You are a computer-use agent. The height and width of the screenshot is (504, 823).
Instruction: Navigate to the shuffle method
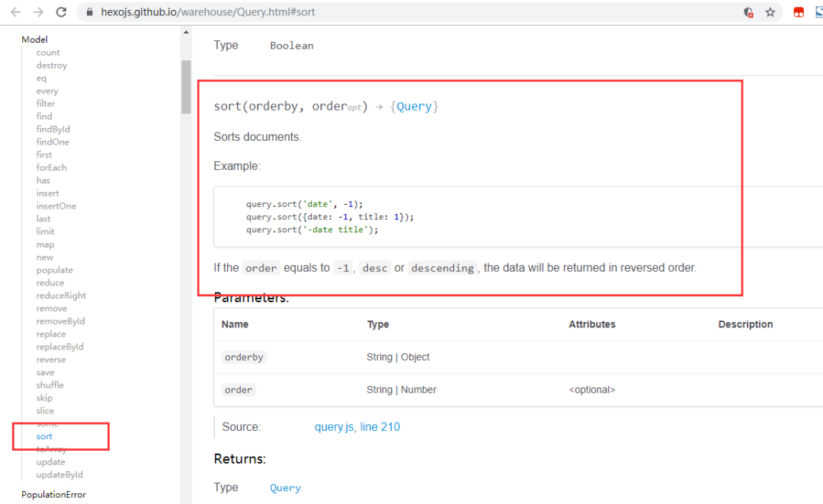(x=50, y=385)
